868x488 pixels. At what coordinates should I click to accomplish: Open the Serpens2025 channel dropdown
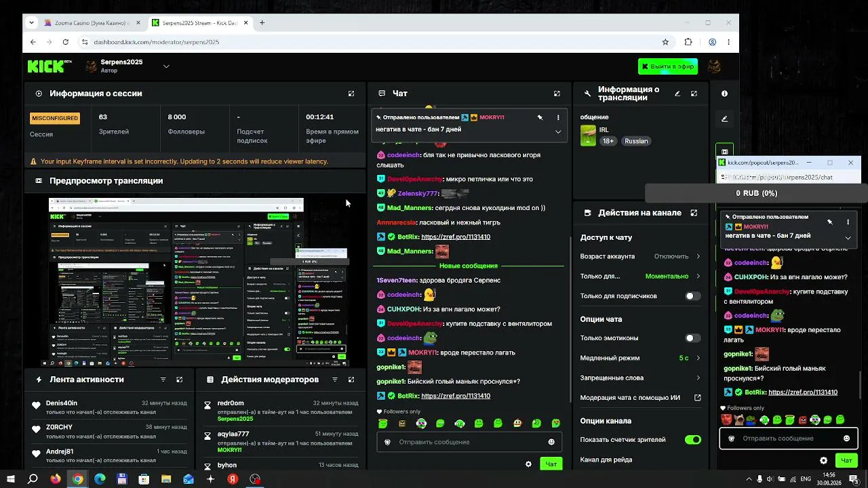tap(166, 66)
